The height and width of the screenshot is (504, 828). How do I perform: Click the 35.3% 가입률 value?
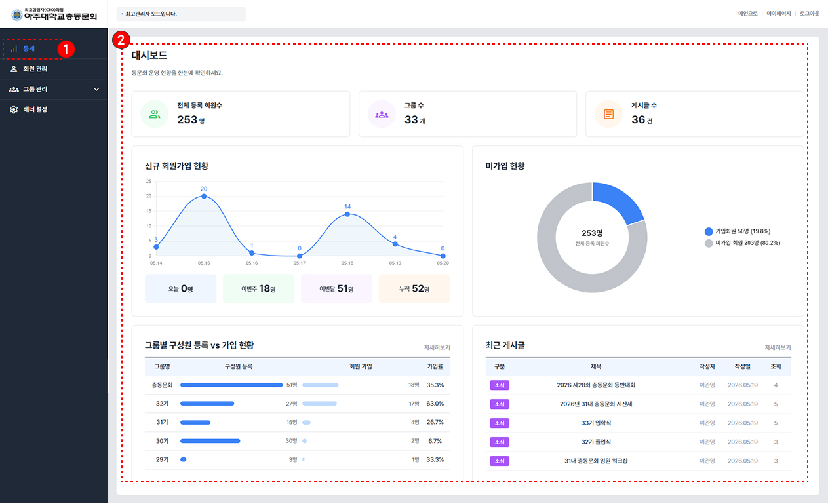435,385
